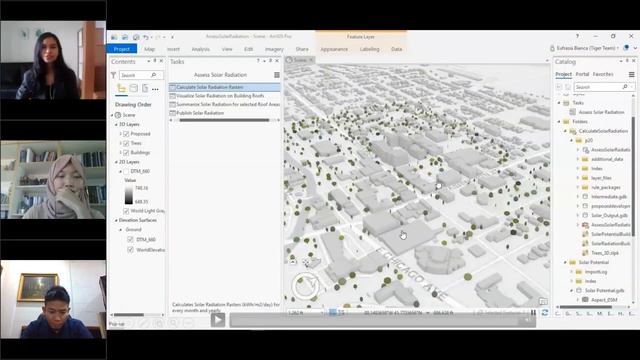Viewport: 640px width, 360px height.
Task: Click the Tasks pane horizontal scrollbar
Action: pos(224,120)
